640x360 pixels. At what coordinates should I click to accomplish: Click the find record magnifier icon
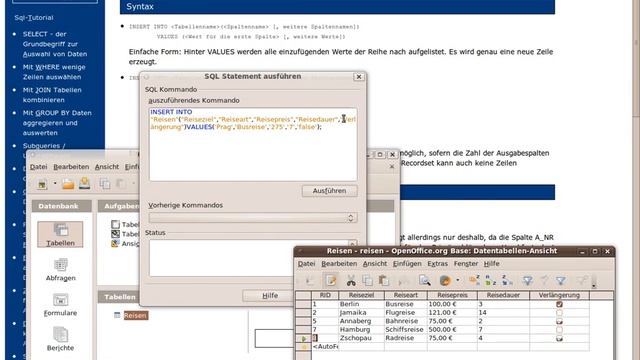point(425,280)
